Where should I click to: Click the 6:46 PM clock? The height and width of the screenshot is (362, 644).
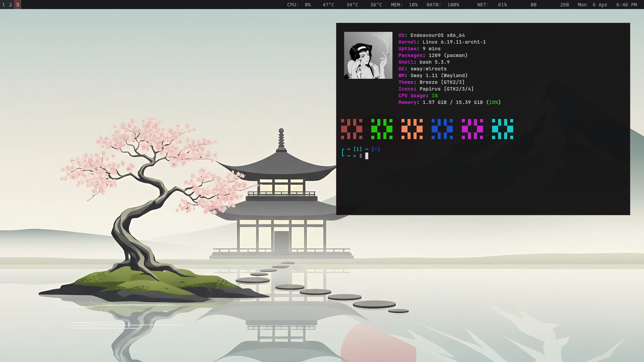point(626,5)
